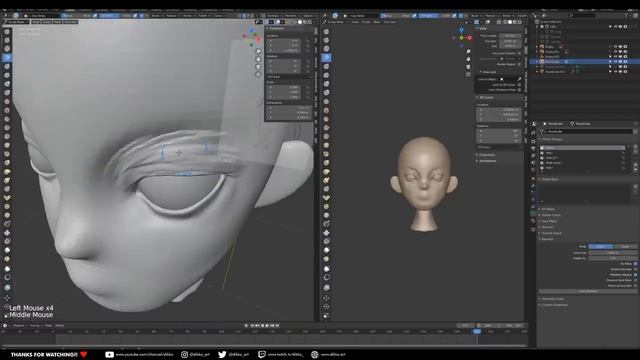Viewport: 640px width, 360px height.
Task: Expand the Vertex Colors panel
Action: click(x=551, y=215)
